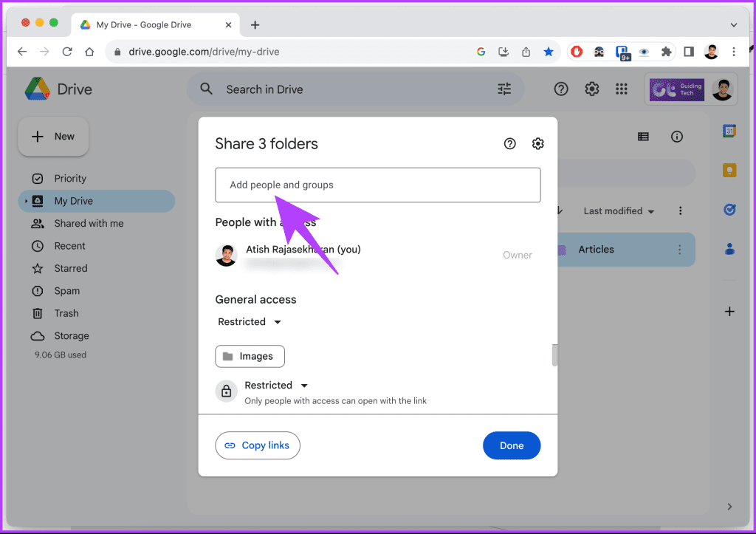Expand the Restricted dropdown under Images
This screenshot has width=756, height=534.
pyautogui.click(x=276, y=385)
